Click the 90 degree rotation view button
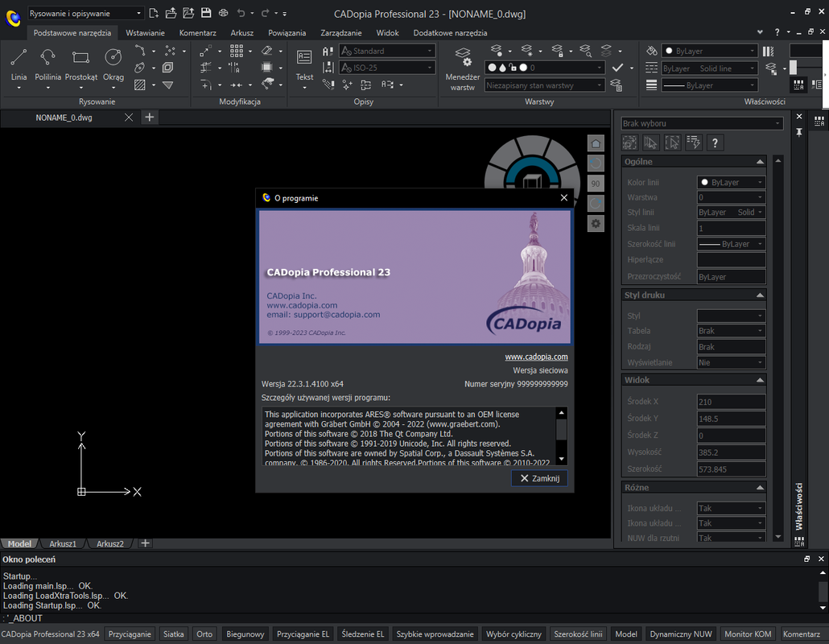This screenshot has height=644, width=829. click(x=596, y=184)
